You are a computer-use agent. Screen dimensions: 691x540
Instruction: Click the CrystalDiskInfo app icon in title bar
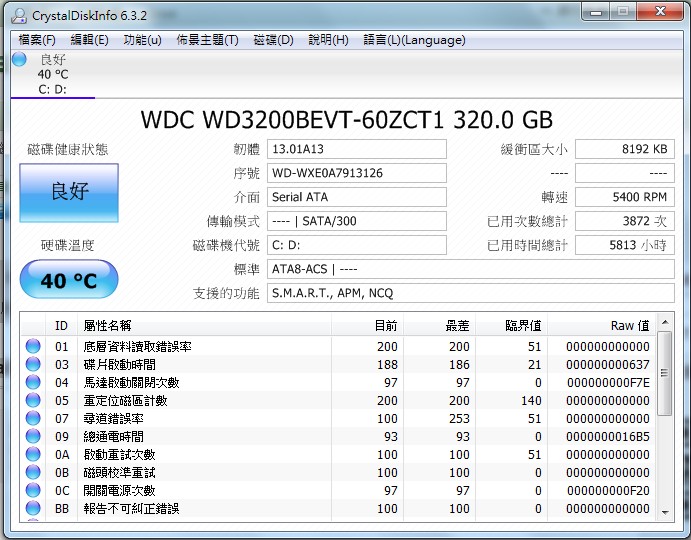[19, 16]
